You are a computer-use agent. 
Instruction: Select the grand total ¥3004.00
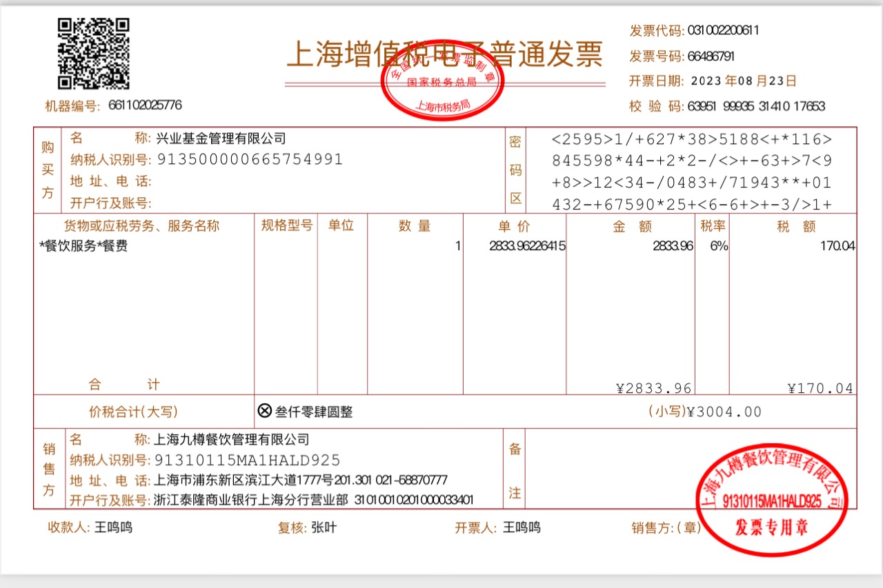[725, 412]
